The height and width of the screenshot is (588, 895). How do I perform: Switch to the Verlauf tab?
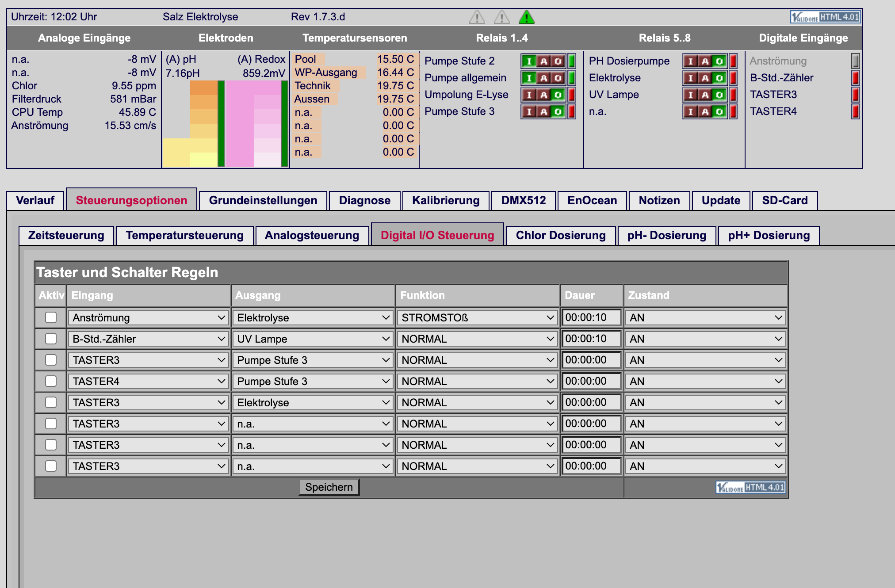(35, 200)
